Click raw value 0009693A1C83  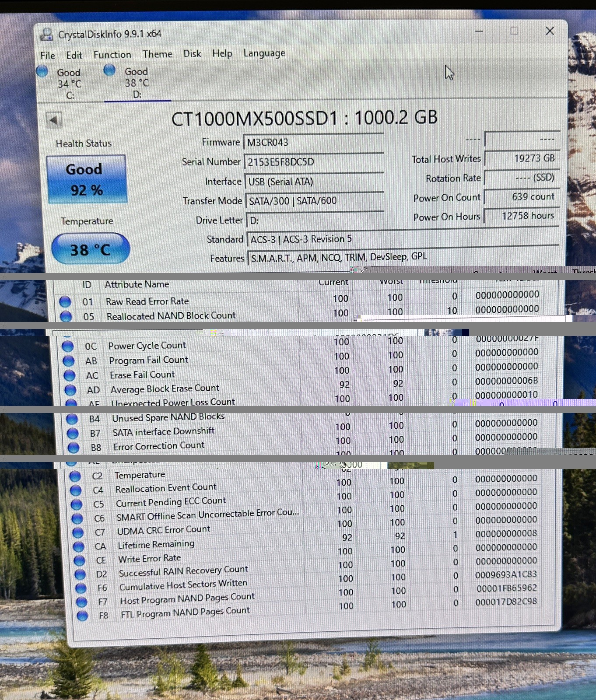(506, 574)
